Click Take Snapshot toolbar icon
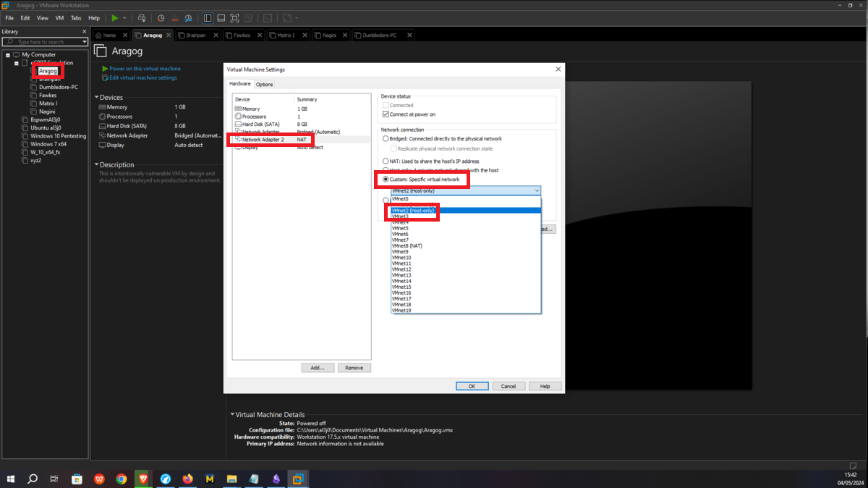The height and width of the screenshot is (488, 868). click(x=161, y=17)
